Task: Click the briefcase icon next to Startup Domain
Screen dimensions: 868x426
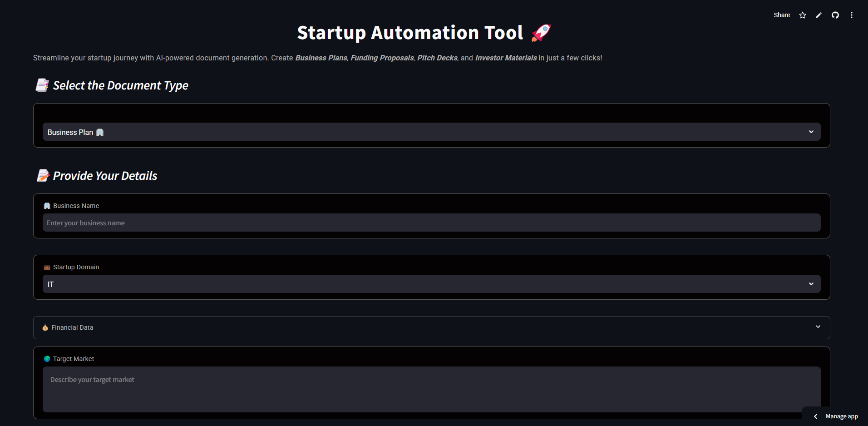Action: [47, 267]
